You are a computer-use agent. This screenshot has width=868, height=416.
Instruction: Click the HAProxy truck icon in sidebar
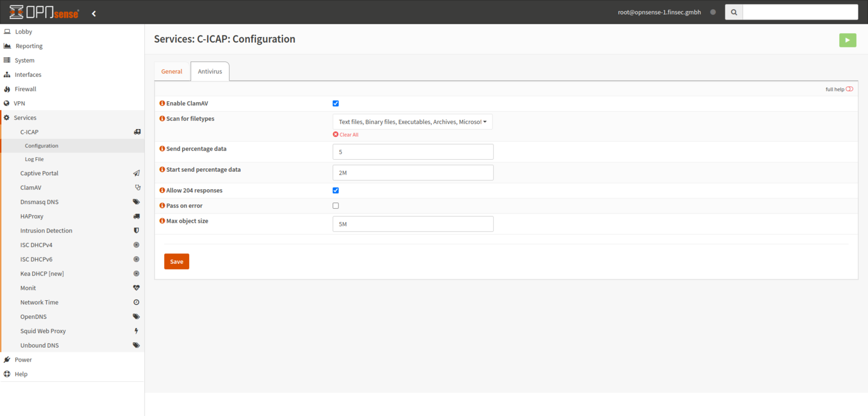pos(136,216)
